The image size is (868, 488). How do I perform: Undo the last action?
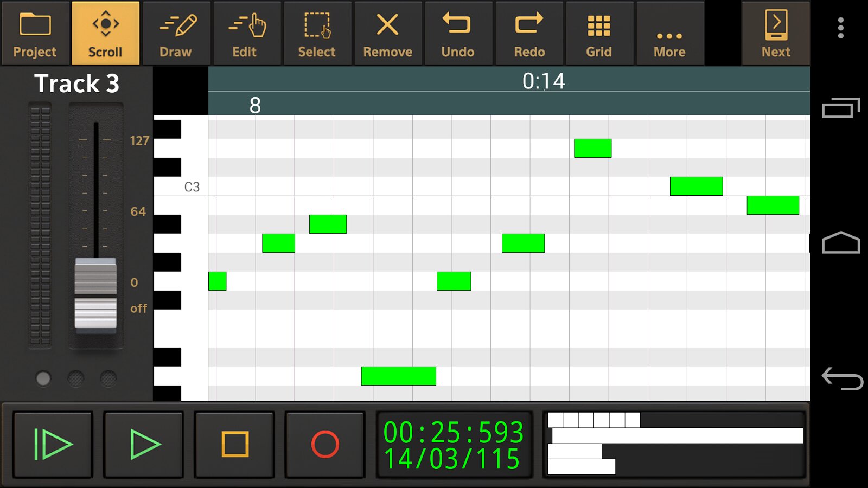pyautogui.click(x=458, y=33)
